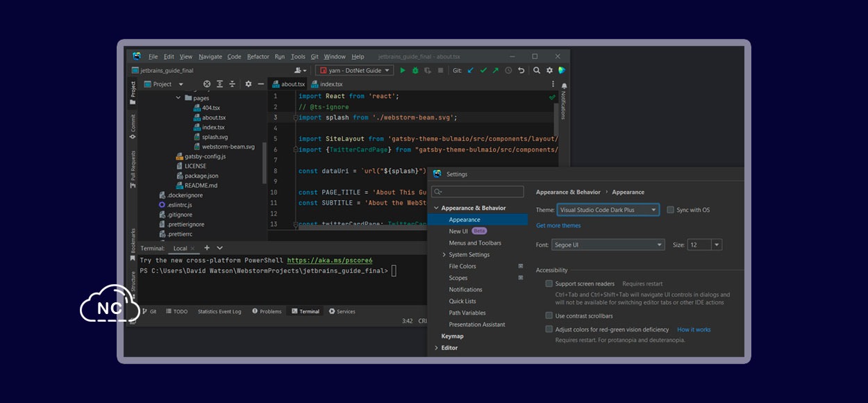Push commits with green diagonal arrow
The width and height of the screenshot is (868, 403).
496,70
